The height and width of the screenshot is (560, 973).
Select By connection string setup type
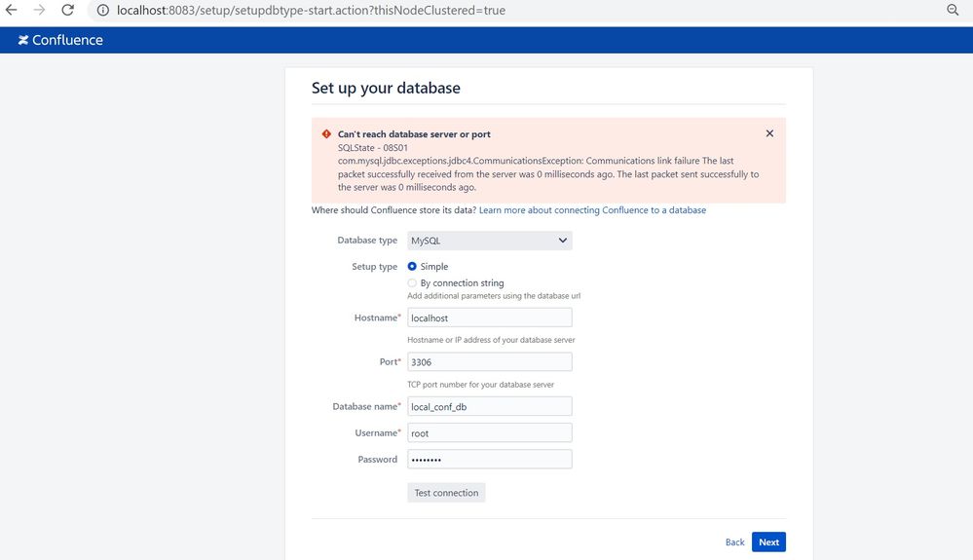(412, 282)
